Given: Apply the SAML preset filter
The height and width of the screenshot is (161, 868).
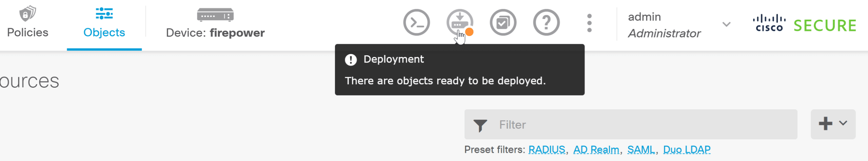Looking at the screenshot, I should [641, 149].
